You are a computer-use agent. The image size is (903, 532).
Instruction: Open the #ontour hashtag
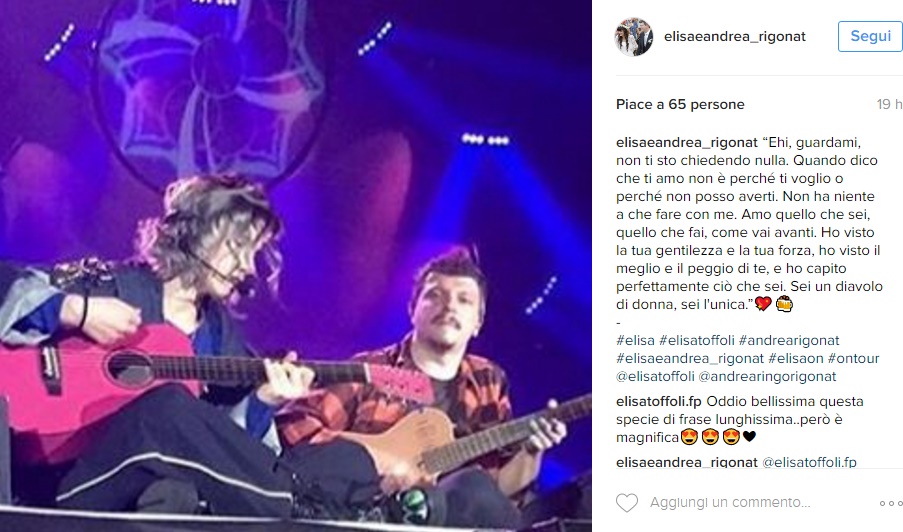click(x=853, y=358)
